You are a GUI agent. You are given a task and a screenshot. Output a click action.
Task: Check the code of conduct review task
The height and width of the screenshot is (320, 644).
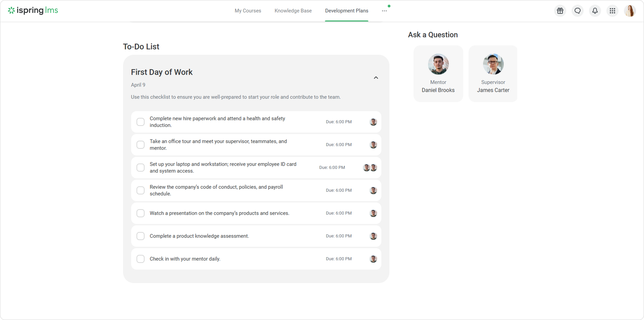(x=141, y=190)
